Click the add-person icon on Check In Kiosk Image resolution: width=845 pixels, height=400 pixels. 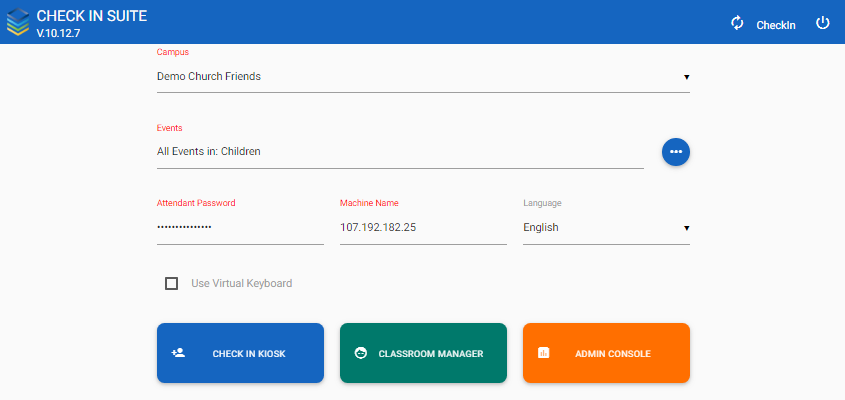[x=178, y=353]
